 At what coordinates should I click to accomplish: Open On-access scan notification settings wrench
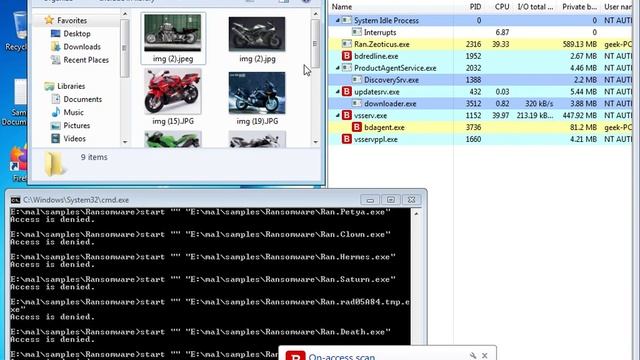tap(473, 356)
